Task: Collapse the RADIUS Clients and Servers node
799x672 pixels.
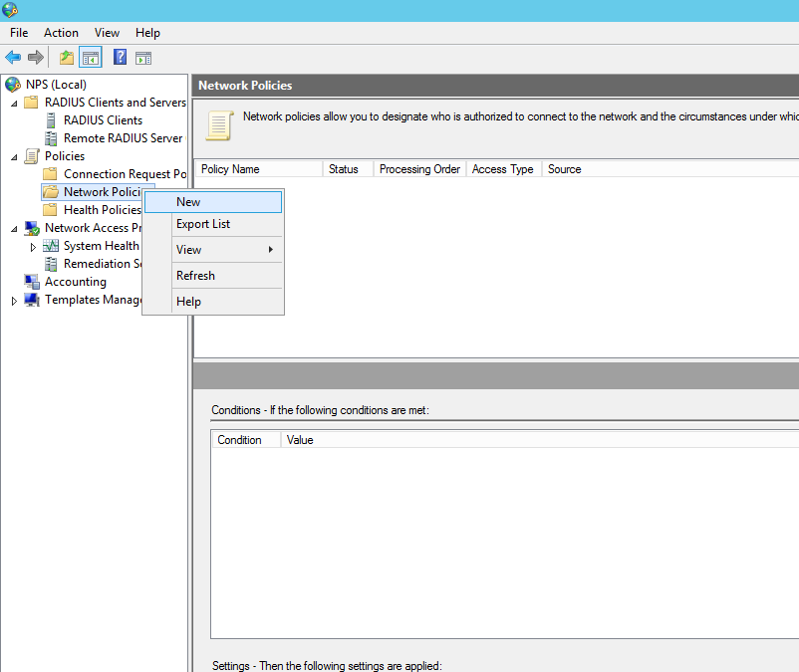Action: pos(14,104)
